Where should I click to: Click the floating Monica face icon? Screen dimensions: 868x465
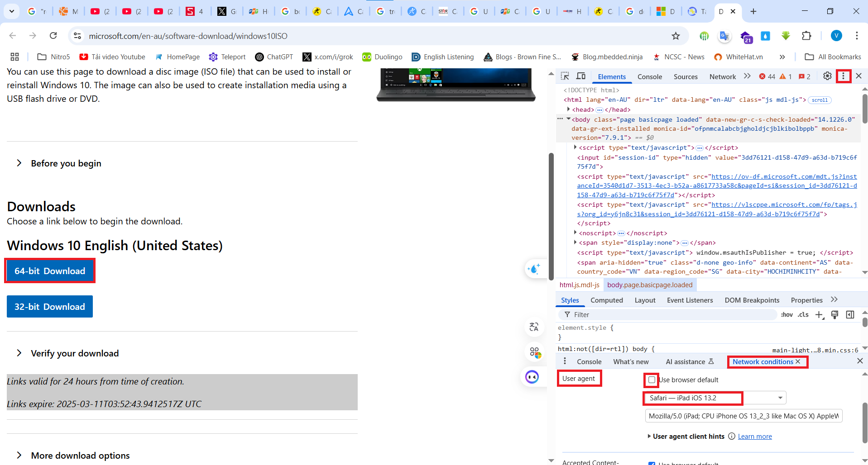coord(532,376)
